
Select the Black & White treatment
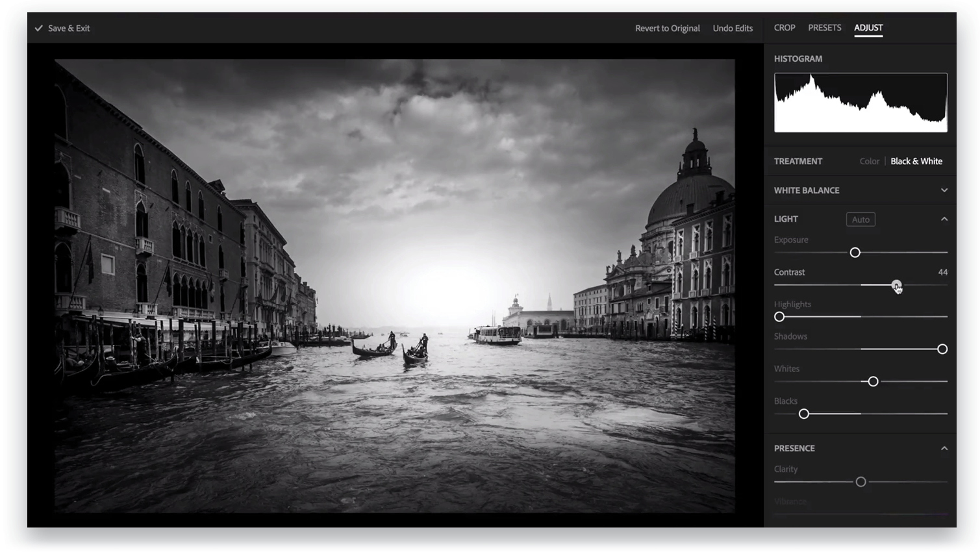[916, 161]
